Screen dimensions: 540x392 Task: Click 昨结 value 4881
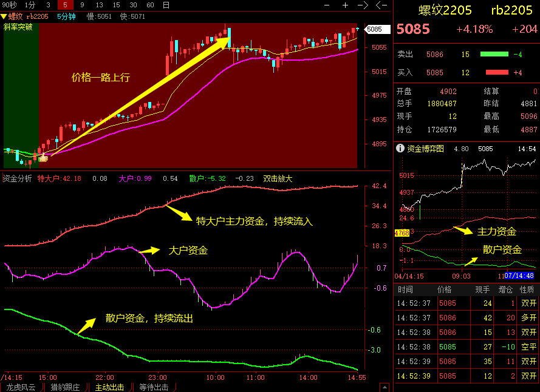pos(528,104)
